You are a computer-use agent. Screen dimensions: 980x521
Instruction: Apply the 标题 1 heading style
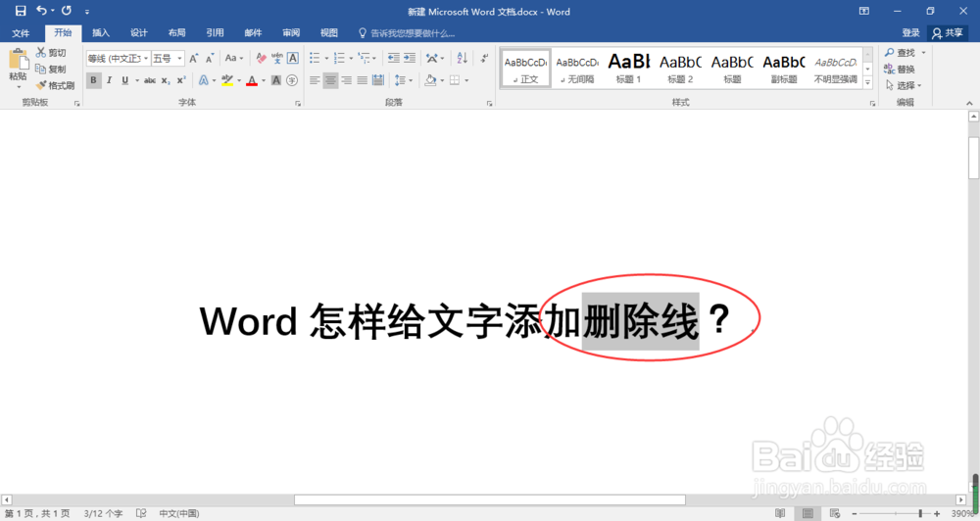pyautogui.click(x=629, y=68)
